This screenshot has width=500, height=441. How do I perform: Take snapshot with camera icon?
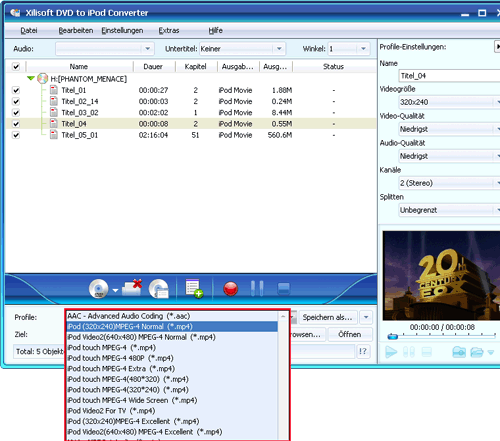(459, 352)
